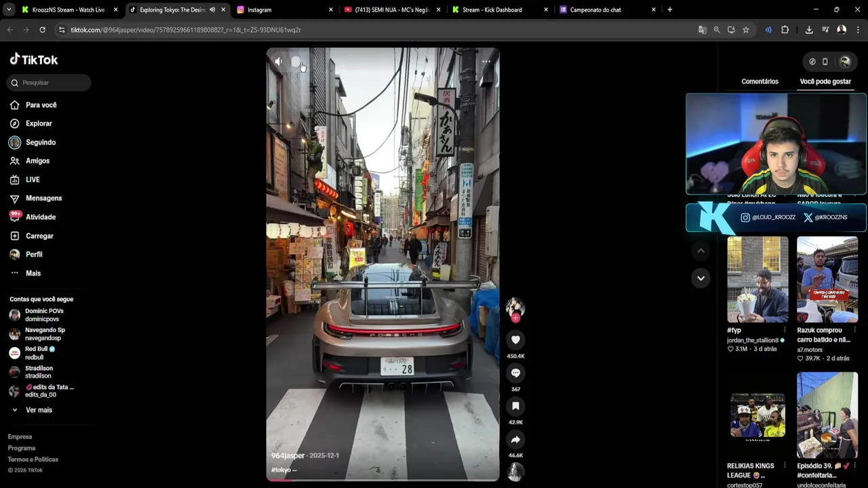Image resolution: width=868 pixels, height=488 pixels.
Task: Expand the Empresa footer section
Action: pyautogui.click(x=20, y=436)
